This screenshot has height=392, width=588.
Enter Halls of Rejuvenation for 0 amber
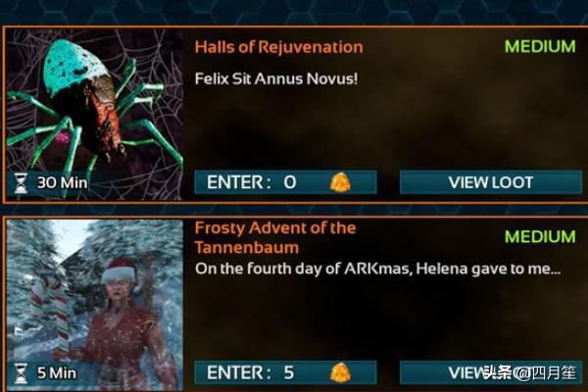pyautogui.click(x=285, y=182)
